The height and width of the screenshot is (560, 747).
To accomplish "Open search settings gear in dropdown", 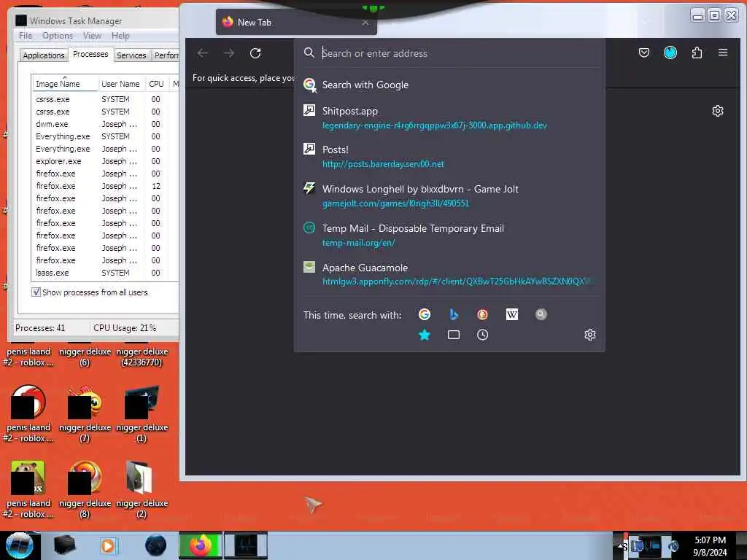I will pos(589,335).
